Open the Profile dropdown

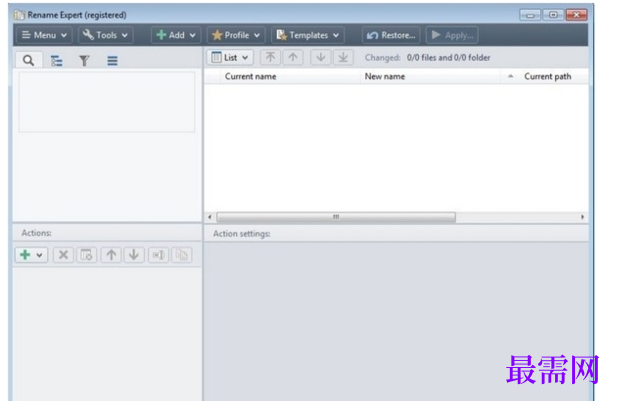coord(236,35)
